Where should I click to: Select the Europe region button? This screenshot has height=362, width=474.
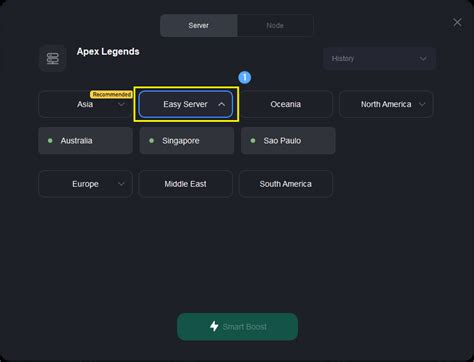coord(85,184)
